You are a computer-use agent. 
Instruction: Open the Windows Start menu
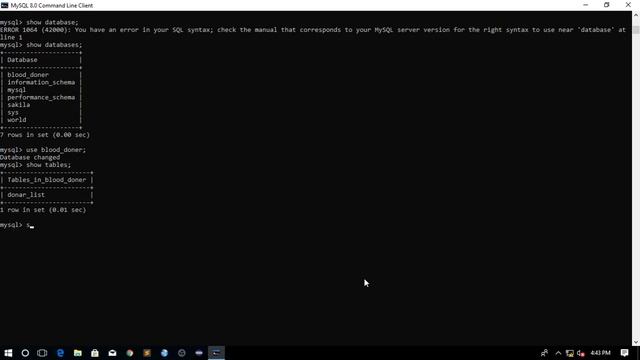(8, 353)
